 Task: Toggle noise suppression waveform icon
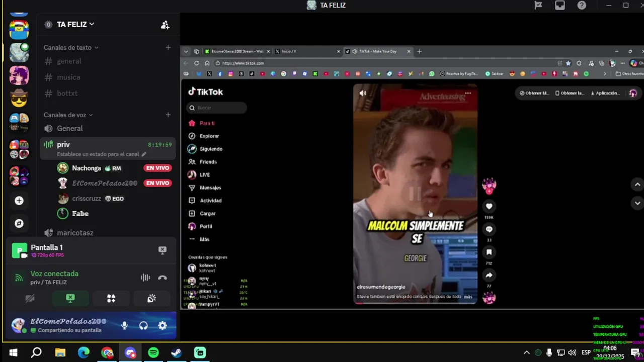tap(145, 278)
